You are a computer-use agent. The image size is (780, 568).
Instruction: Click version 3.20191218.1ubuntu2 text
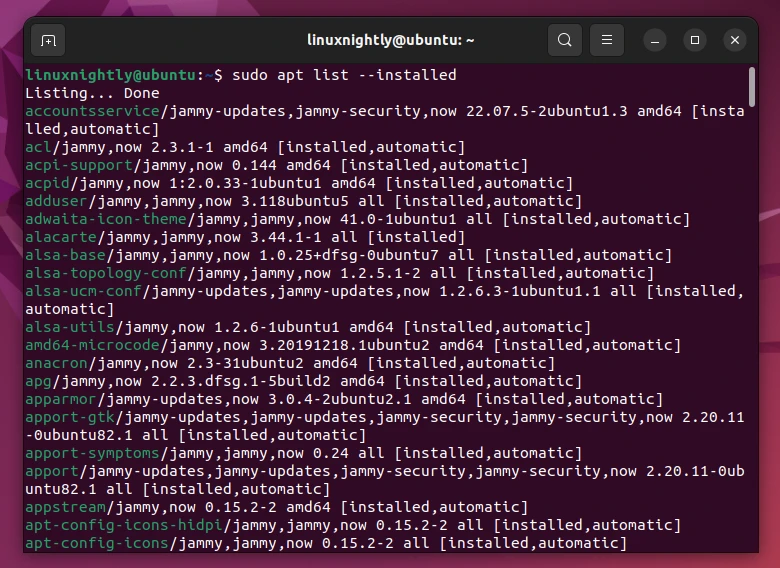[344, 345]
